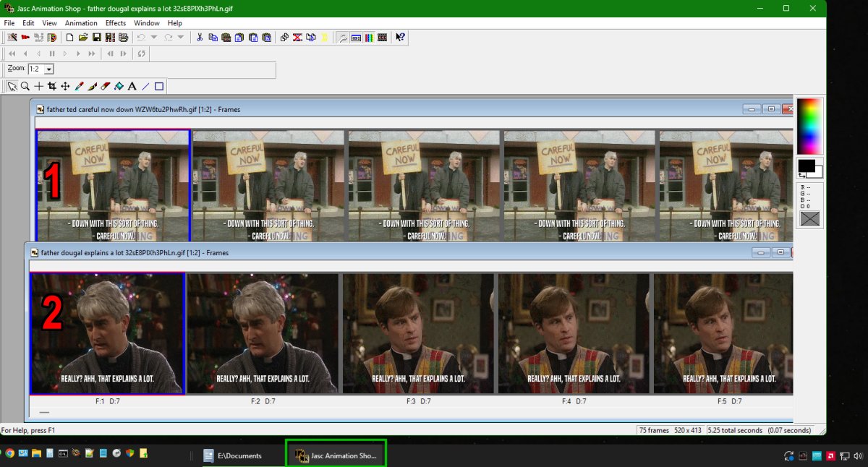The height and width of the screenshot is (467, 868).
Task: Open context help arrow-question icon
Action: (400, 37)
